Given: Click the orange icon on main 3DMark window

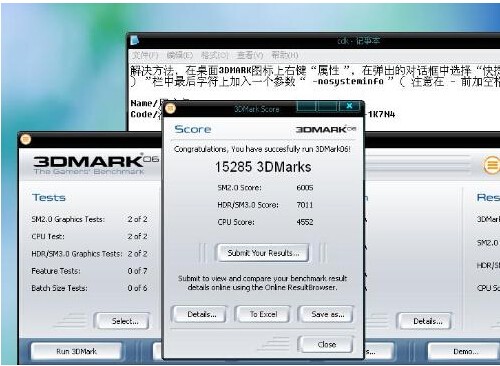Looking at the screenshot, I should 26,139.
